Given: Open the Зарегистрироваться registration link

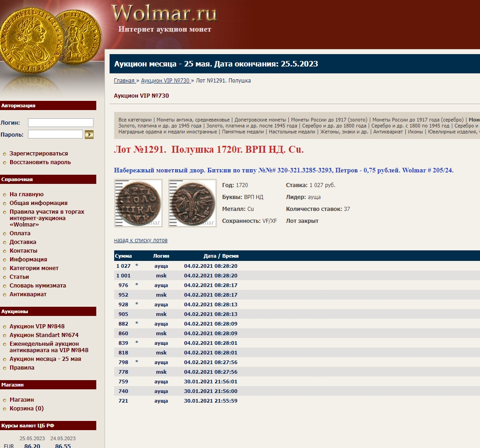Looking at the screenshot, I should [x=39, y=154].
